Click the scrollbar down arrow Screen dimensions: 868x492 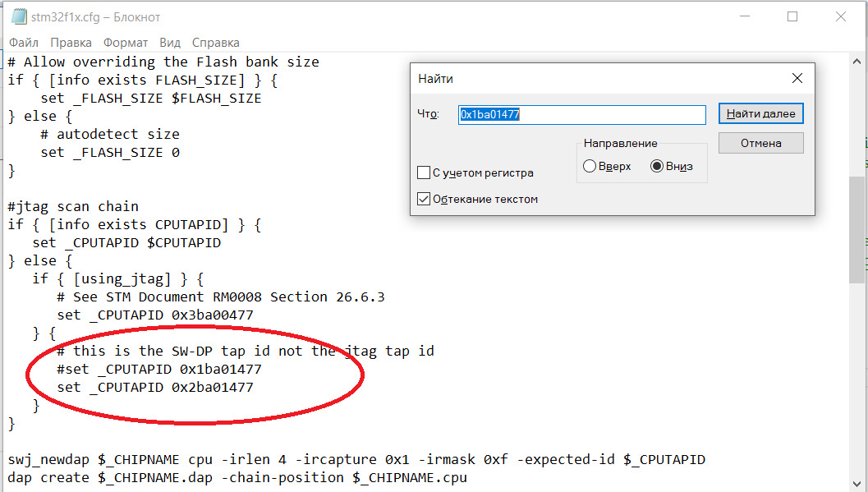point(857,483)
